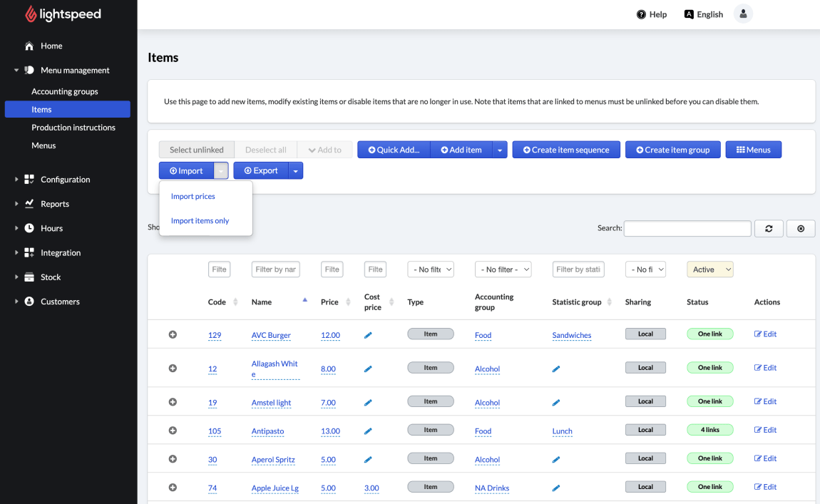Screen dimensions: 820x504
Task: Click Create item sequence button
Action: click(x=566, y=150)
